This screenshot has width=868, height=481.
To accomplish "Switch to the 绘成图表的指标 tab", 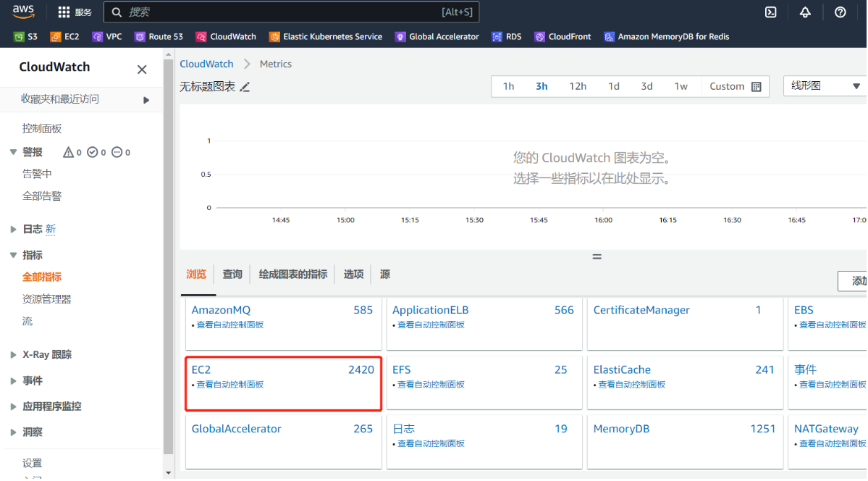I will coord(293,275).
